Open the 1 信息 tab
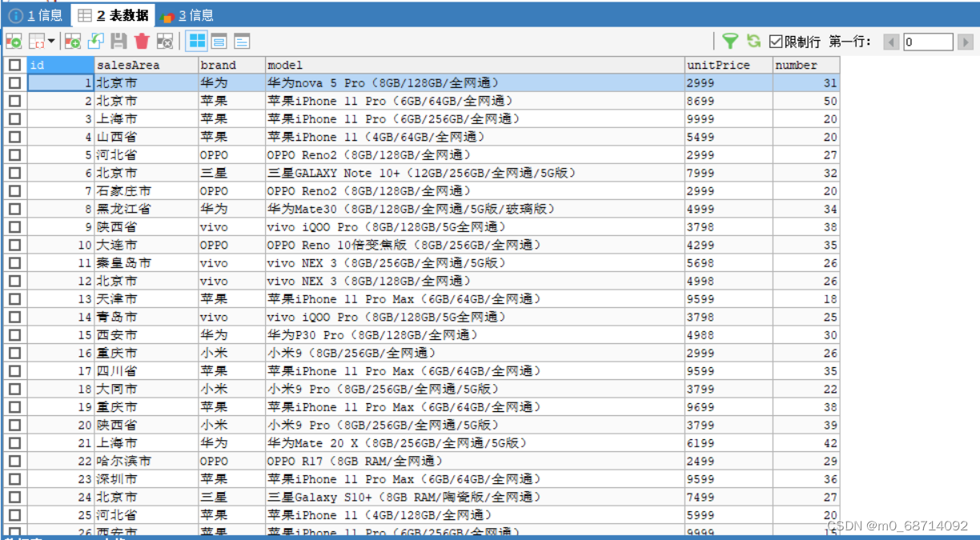 (36, 15)
